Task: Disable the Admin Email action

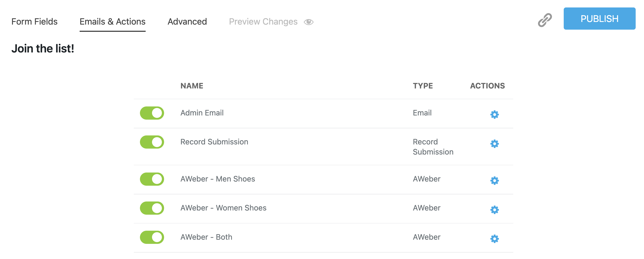Action: tap(152, 113)
